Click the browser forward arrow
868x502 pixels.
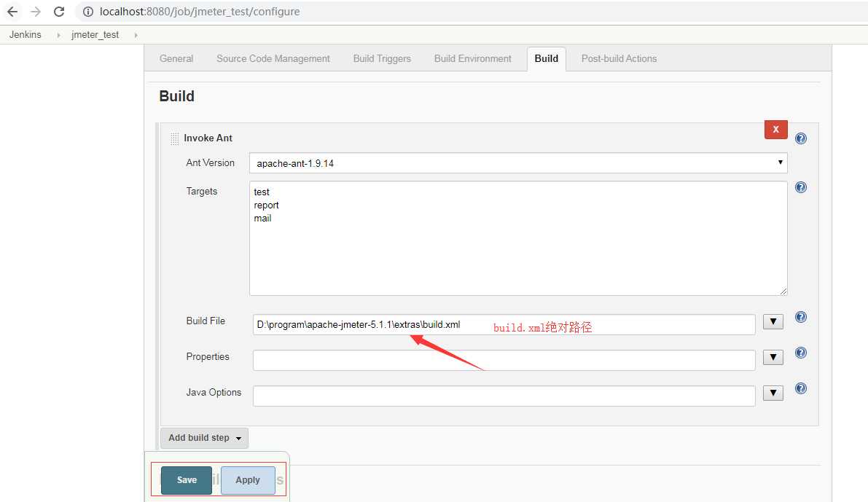(x=36, y=12)
